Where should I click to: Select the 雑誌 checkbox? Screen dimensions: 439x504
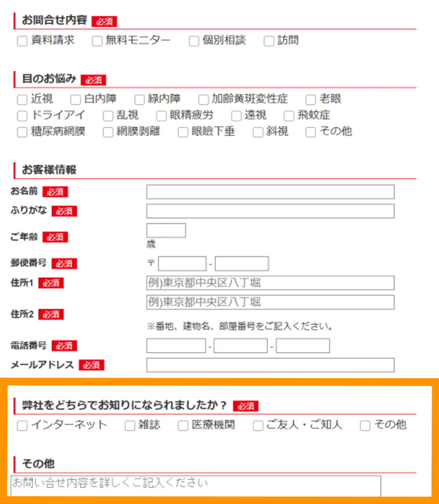130,426
